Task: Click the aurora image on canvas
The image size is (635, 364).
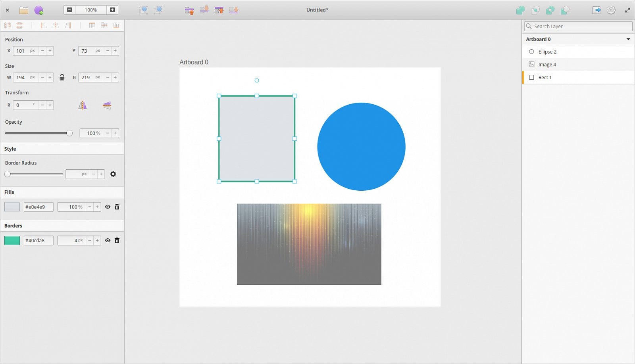Action: click(309, 244)
